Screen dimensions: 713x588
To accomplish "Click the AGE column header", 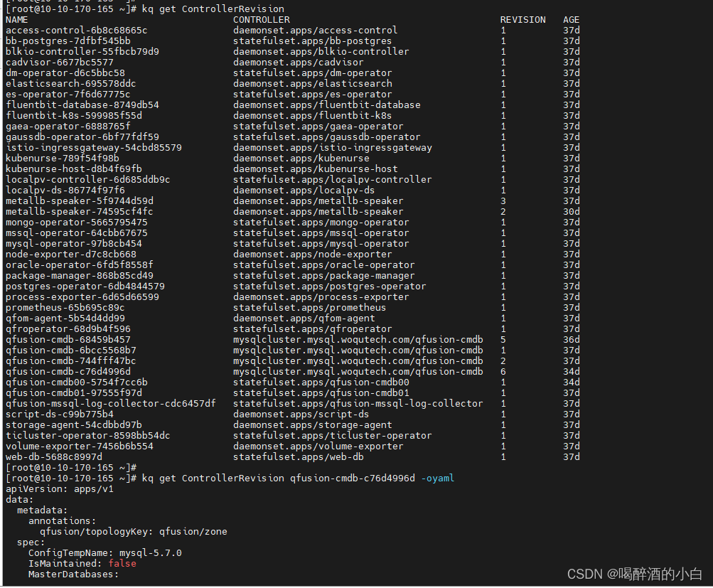I will point(571,20).
